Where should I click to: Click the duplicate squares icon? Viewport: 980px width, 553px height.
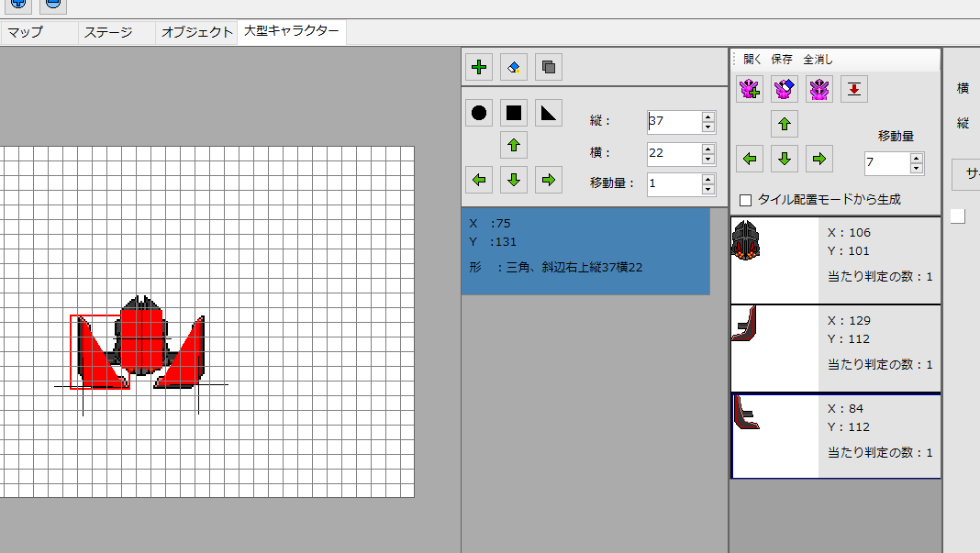[549, 67]
